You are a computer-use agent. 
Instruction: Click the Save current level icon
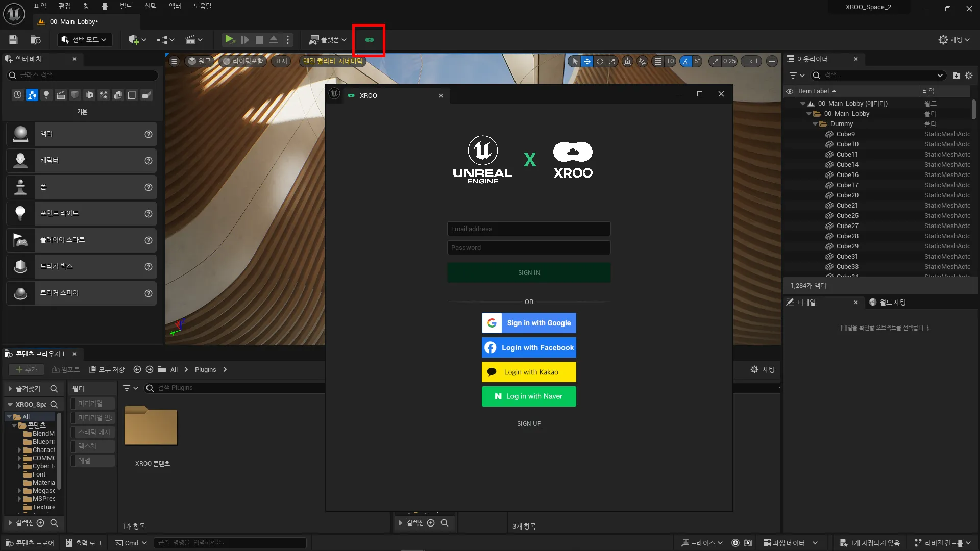point(13,40)
